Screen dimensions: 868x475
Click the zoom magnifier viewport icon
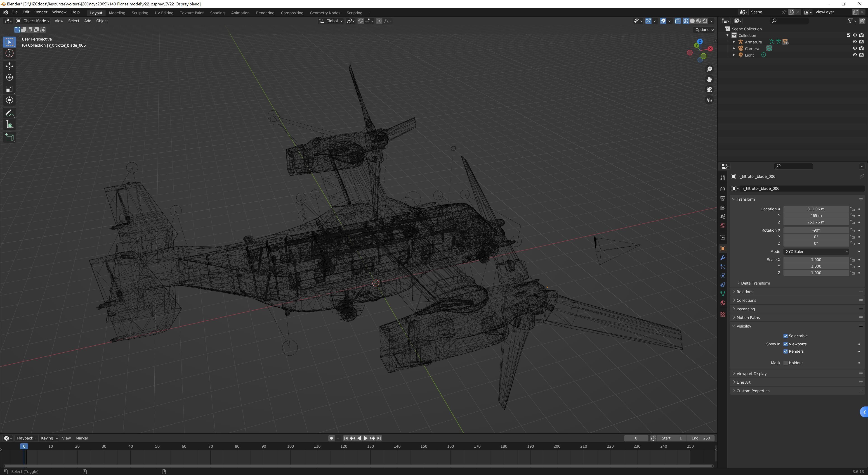point(709,69)
